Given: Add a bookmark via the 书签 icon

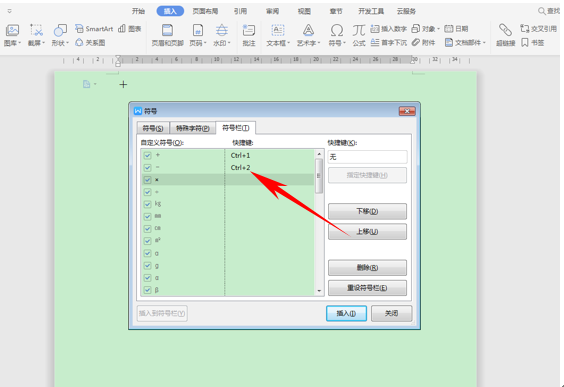Looking at the screenshot, I should click(x=532, y=43).
